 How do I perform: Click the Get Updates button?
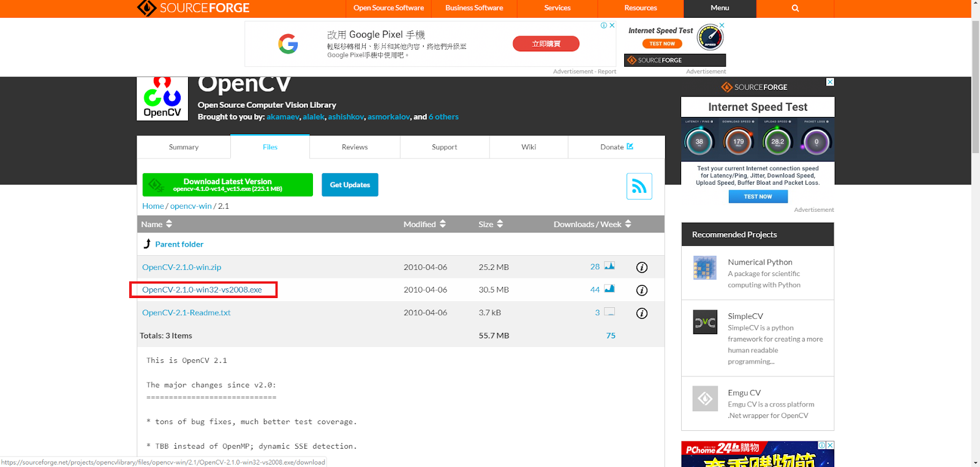coord(350,185)
